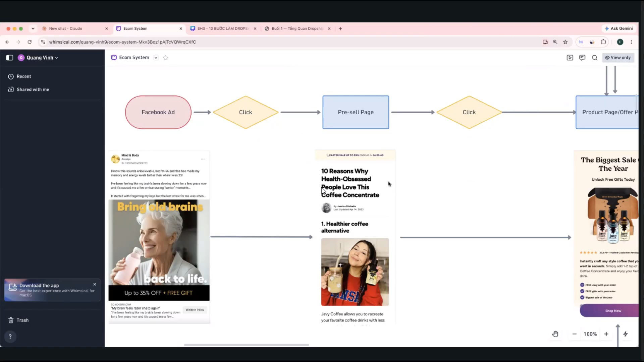Switch to the EH3 - 10 BƯỚC LÀM DROPS tab
644x362 pixels.
tap(223, 28)
